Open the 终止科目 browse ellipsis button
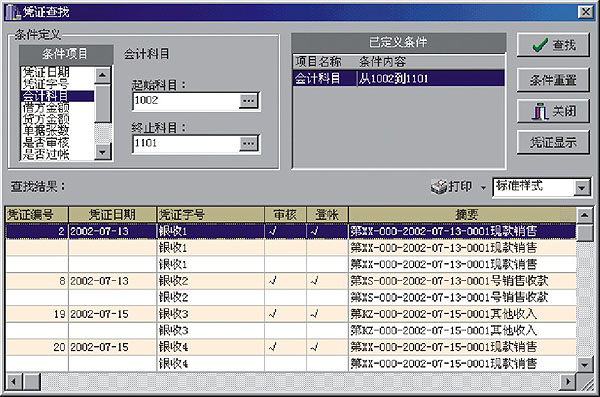This screenshot has width=600, height=397. click(248, 144)
